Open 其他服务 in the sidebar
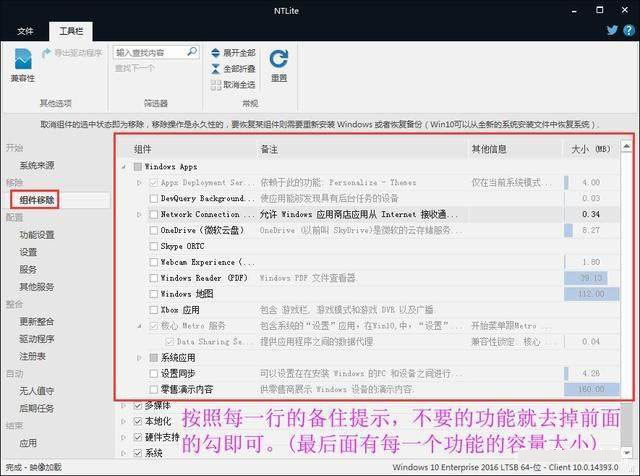 [37, 287]
